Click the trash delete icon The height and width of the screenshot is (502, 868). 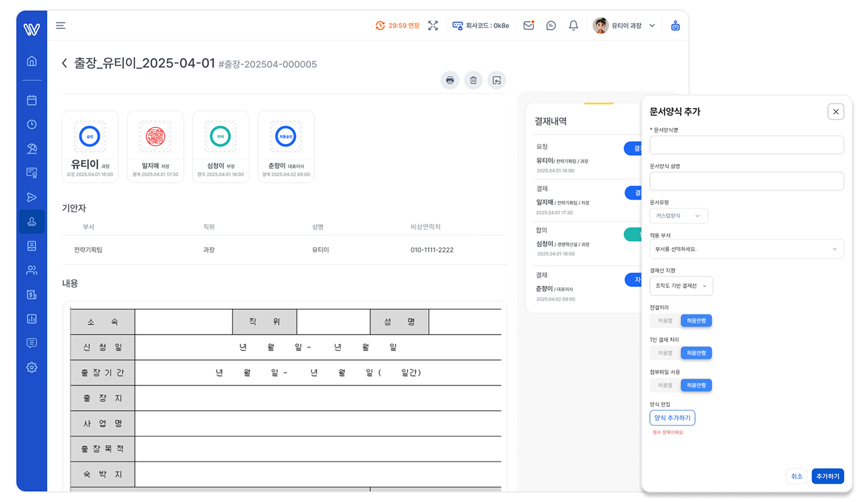click(473, 80)
